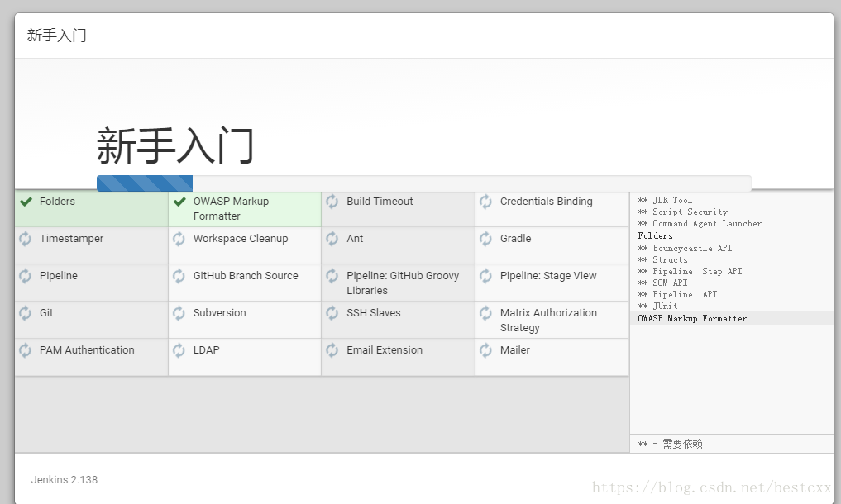Click the pending spinner icon for Email Extension
Viewport: 841px width, 504px height.
332,350
